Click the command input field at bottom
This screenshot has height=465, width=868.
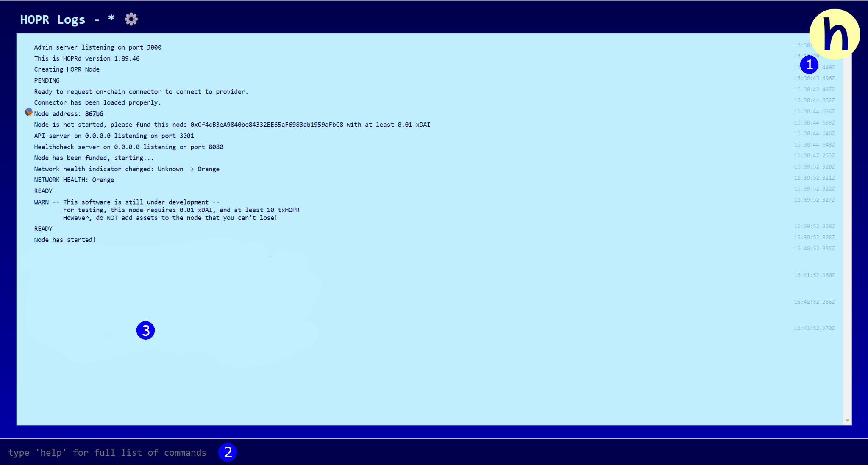(434, 452)
